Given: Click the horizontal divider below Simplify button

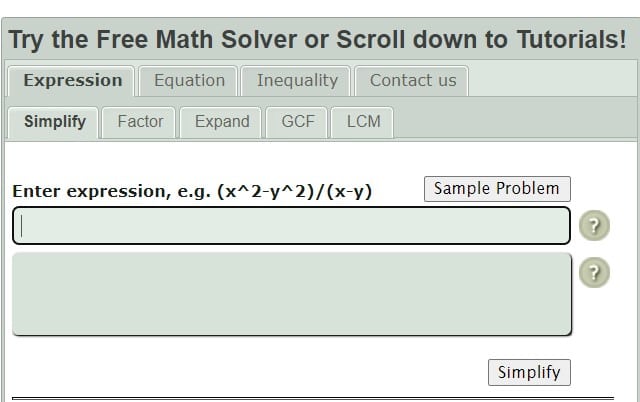Looking at the screenshot, I should point(313,398).
